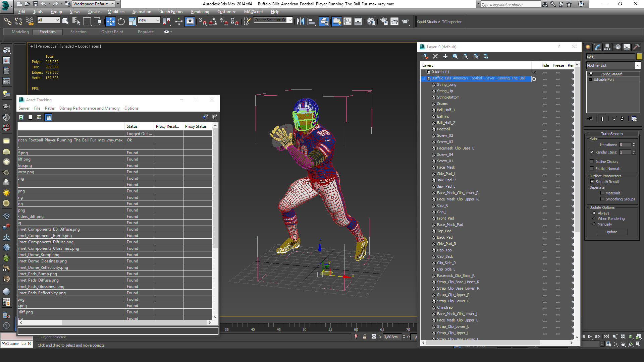Toggle Percent Snap icon
This screenshot has width=644, height=362.
click(224, 22)
